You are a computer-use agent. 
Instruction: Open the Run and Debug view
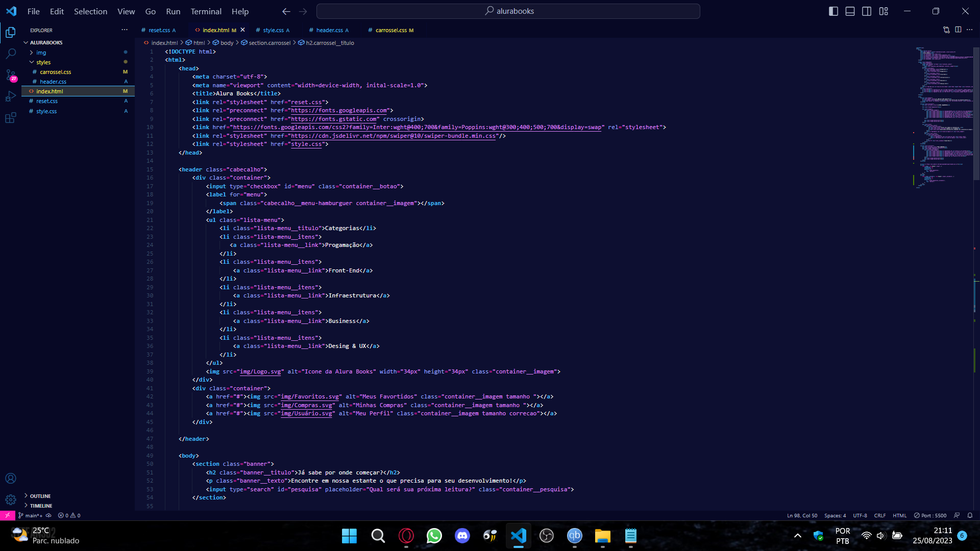click(11, 96)
